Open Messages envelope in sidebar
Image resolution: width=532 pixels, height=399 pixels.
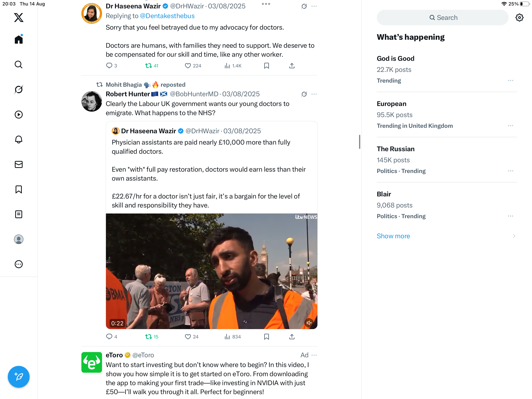tap(18, 164)
